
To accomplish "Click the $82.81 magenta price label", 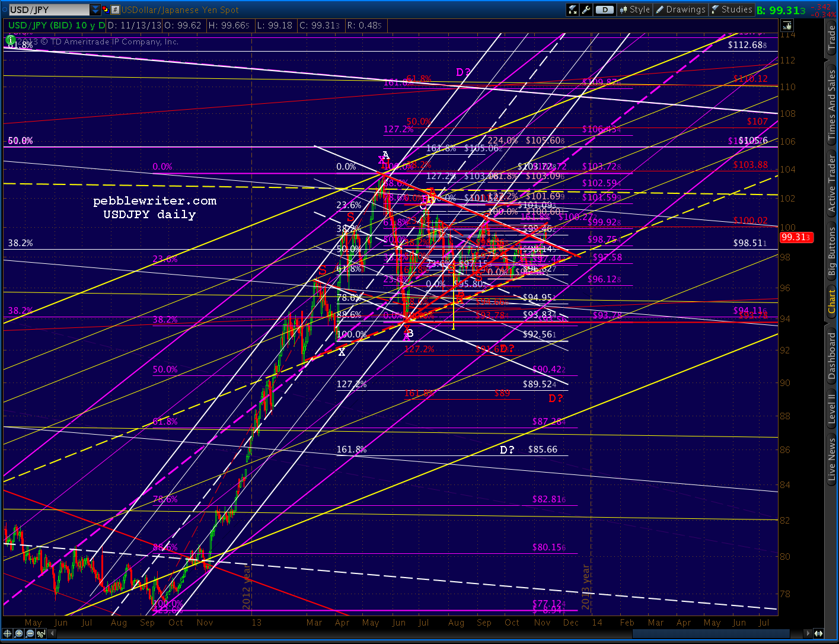I will coord(548,499).
